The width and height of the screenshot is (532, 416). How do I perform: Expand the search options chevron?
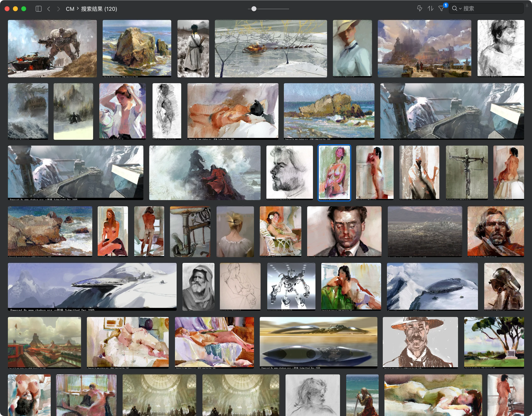[460, 9]
